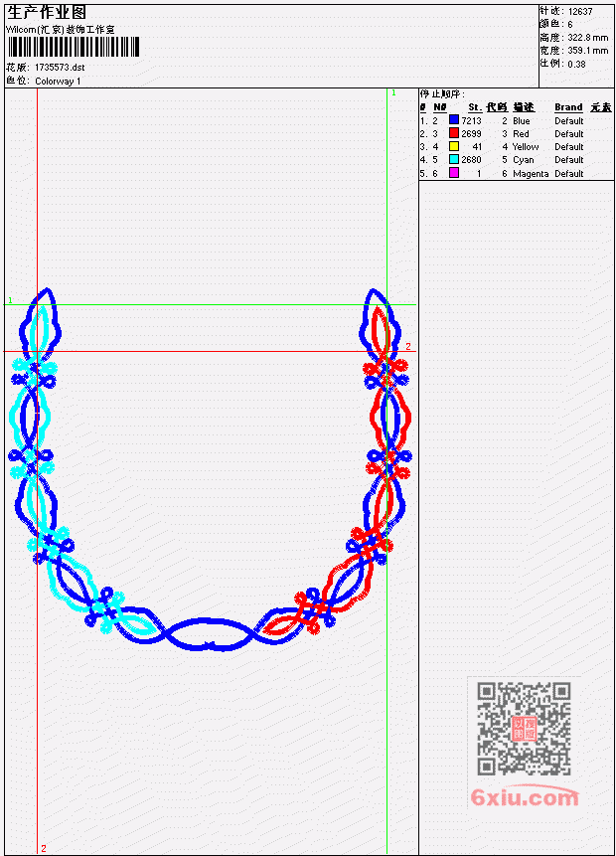This screenshot has width=616, height=856.
Task: Select the stitch count 2699 in the Red row
Action: 471,134
